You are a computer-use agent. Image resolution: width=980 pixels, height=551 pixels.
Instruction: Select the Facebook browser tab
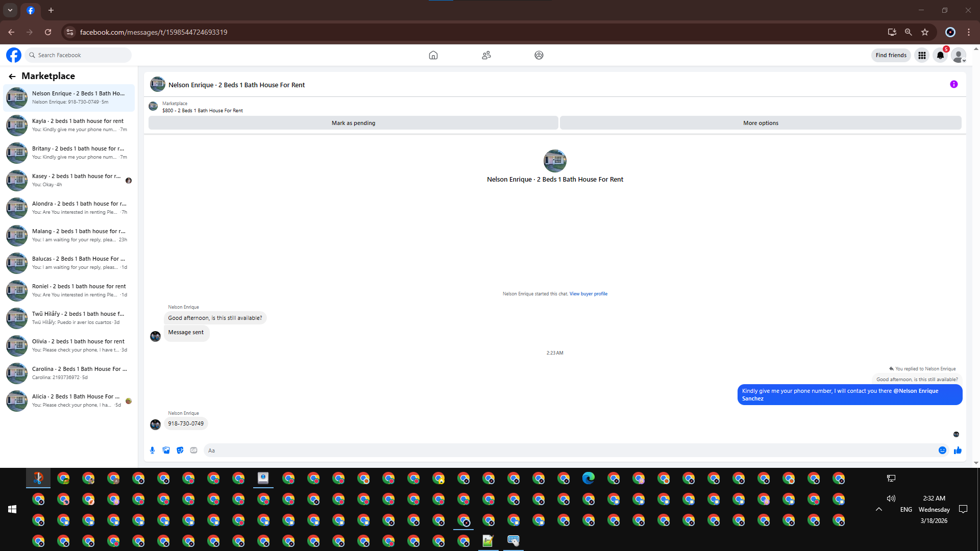tap(31, 10)
